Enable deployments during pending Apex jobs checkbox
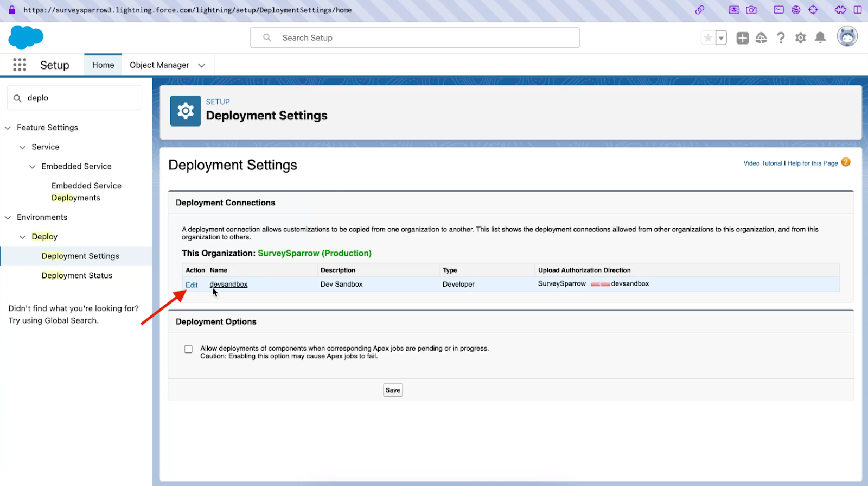The width and height of the screenshot is (868, 486). click(x=188, y=349)
